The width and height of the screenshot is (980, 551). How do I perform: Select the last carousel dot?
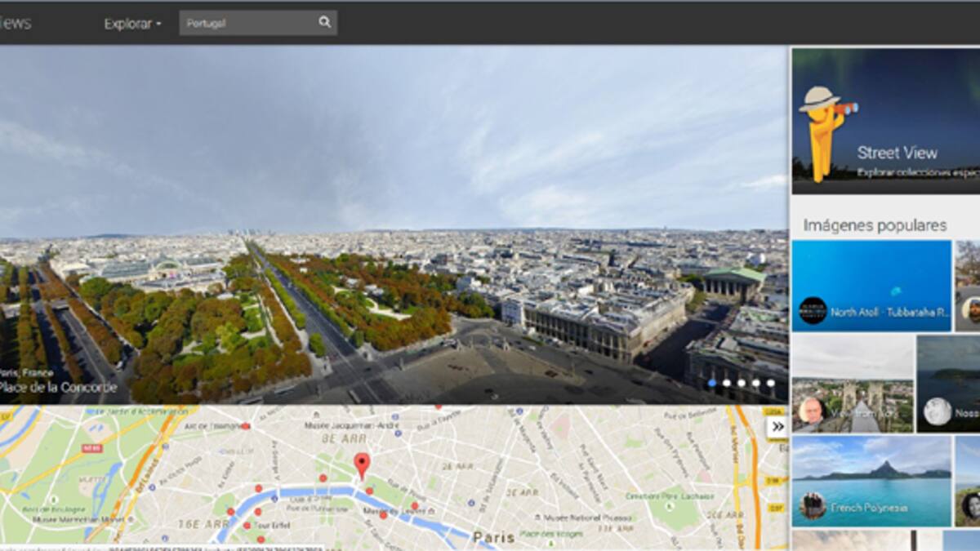pos(771,383)
